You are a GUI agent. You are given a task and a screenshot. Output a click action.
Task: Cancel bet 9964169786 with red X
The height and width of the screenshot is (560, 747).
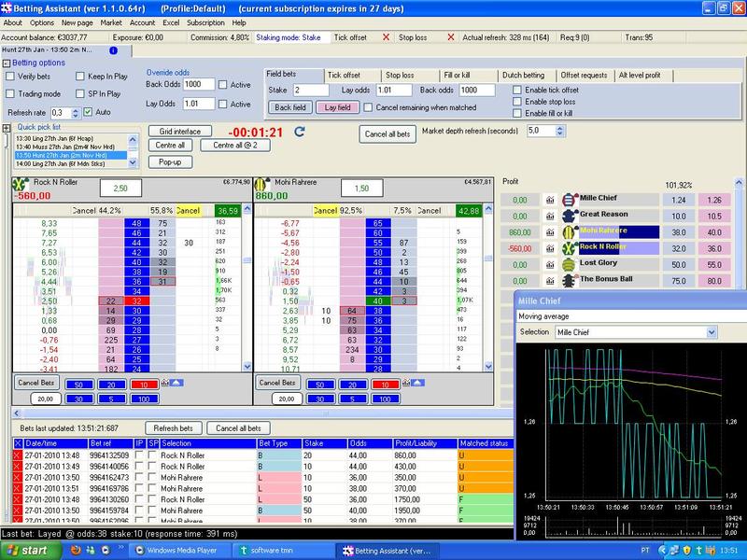tap(18, 488)
